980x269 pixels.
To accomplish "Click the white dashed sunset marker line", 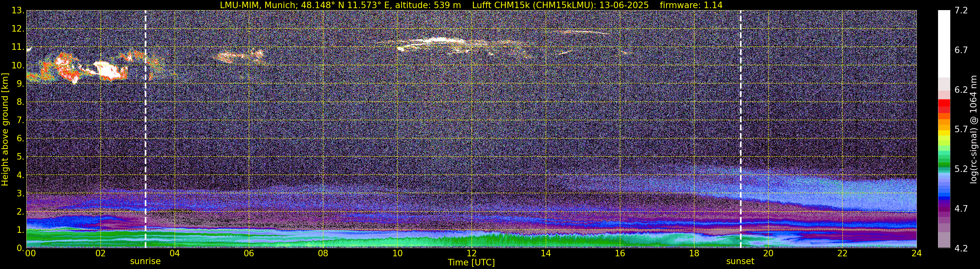I will tap(741, 129).
